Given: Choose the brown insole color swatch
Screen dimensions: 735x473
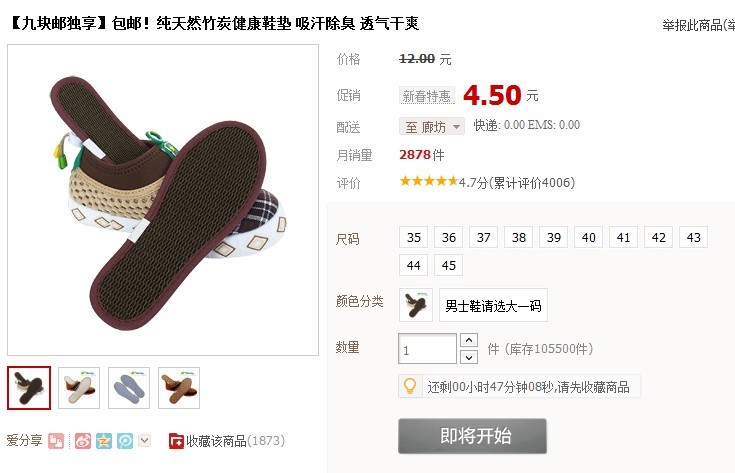Looking at the screenshot, I should tap(416, 305).
